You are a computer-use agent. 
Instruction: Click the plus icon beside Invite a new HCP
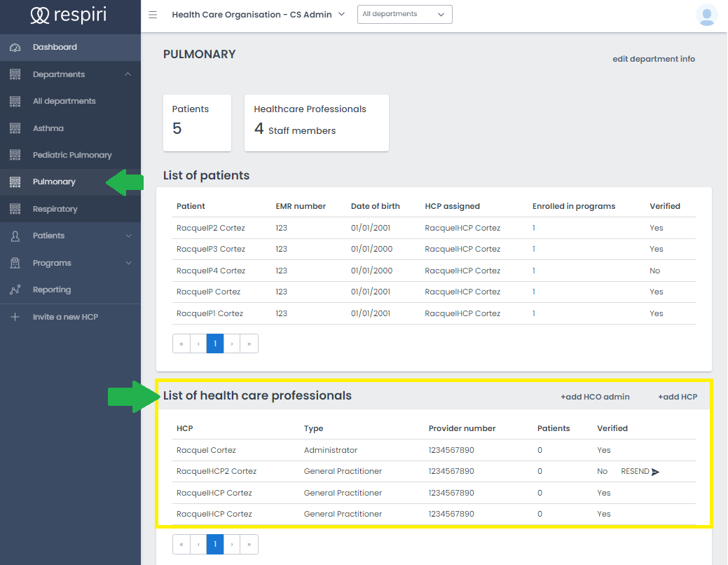(15, 317)
